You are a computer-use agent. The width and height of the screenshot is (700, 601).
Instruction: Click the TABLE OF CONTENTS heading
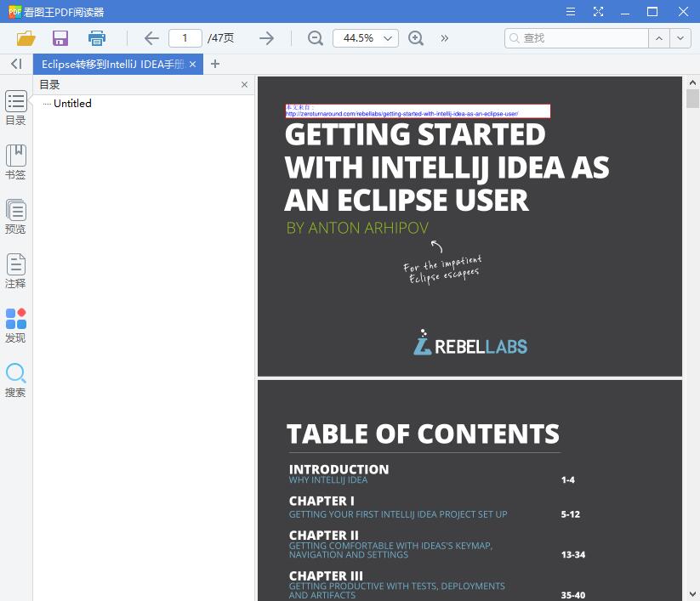click(x=423, y=434)
